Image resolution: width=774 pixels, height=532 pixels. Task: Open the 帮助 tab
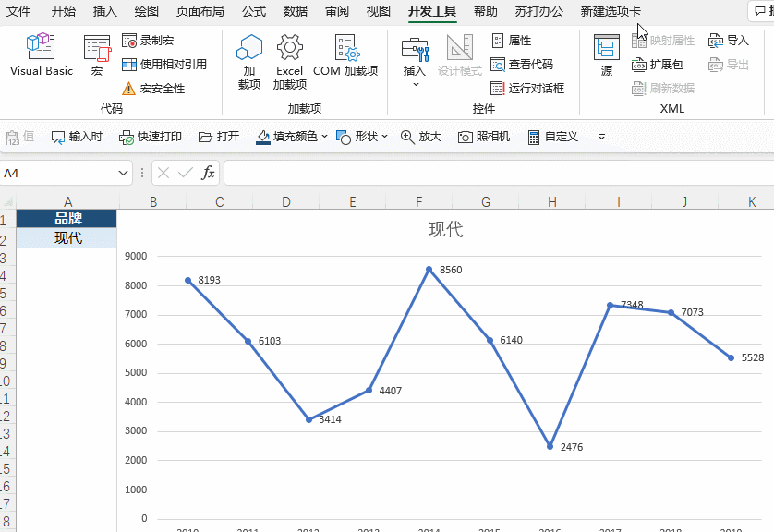(x=486, y=11)
